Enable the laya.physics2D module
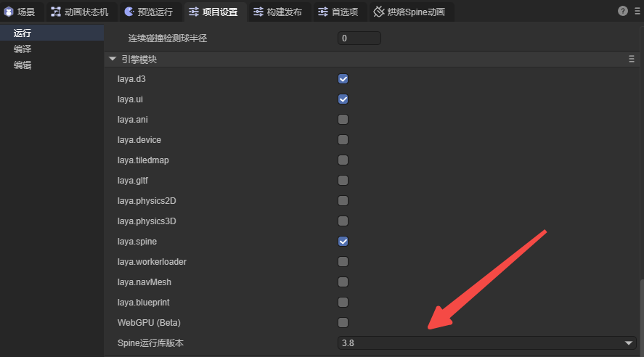Image resolution: width=644 pixels, height=357 pixels. (343, 200)
